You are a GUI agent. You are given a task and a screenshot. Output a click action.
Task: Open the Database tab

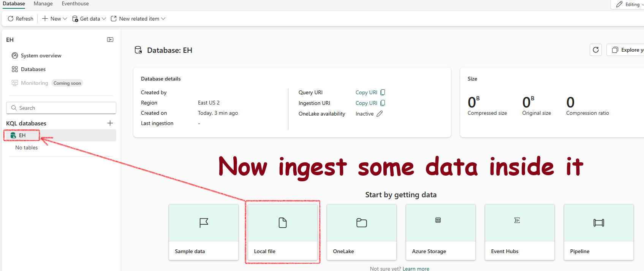[x=14, y=4]
